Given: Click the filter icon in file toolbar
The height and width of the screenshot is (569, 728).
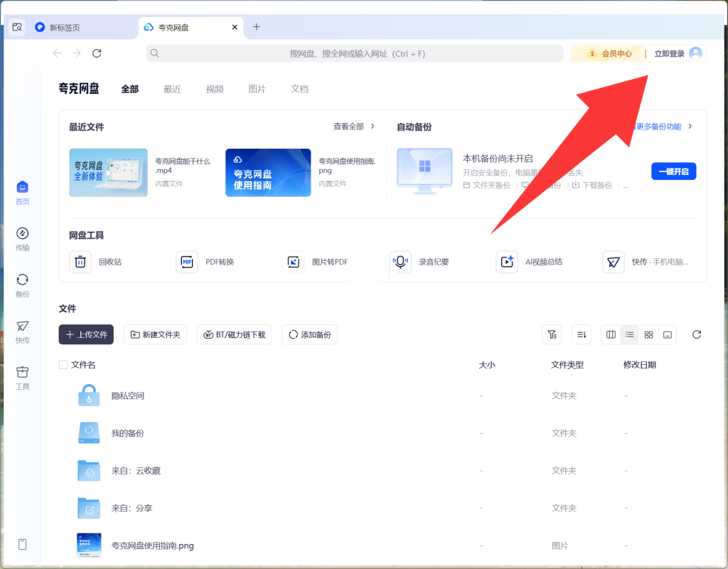Looking at the screenshot, I should pyautogui.click(x=552, y=334).
